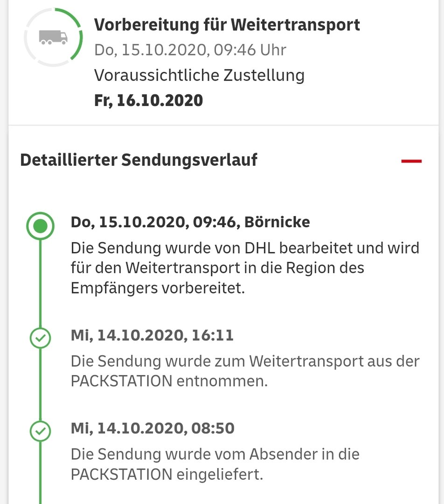The image size is (444, 504).
Task: Click the green circular progress ring
Action: point(53,37)
